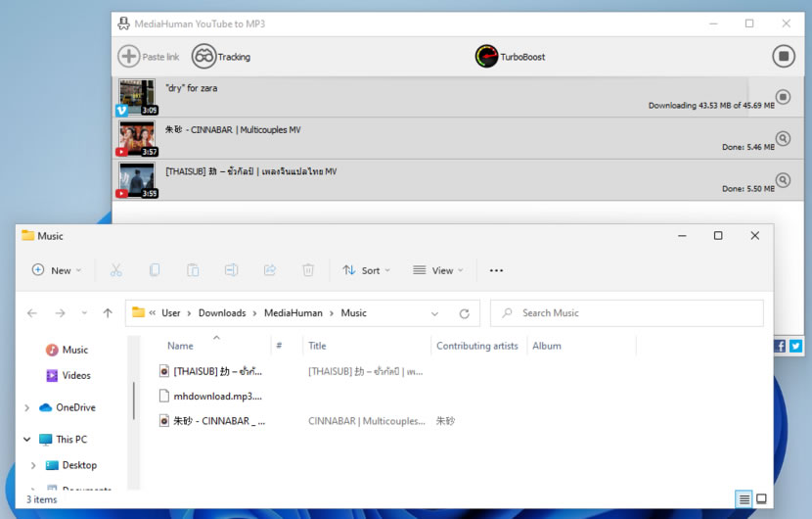Click the Rename icon in Explorer toolbar

[232, 270]
